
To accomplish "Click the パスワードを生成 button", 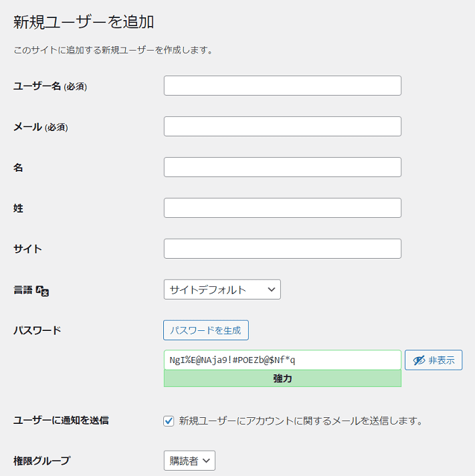I will [x=206, y=330].
